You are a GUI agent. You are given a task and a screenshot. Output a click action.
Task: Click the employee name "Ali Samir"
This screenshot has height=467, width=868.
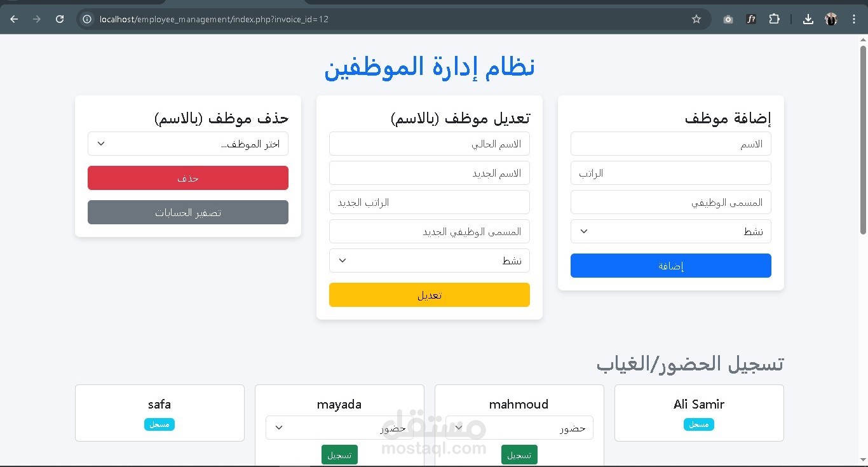[x=699, y=404]
